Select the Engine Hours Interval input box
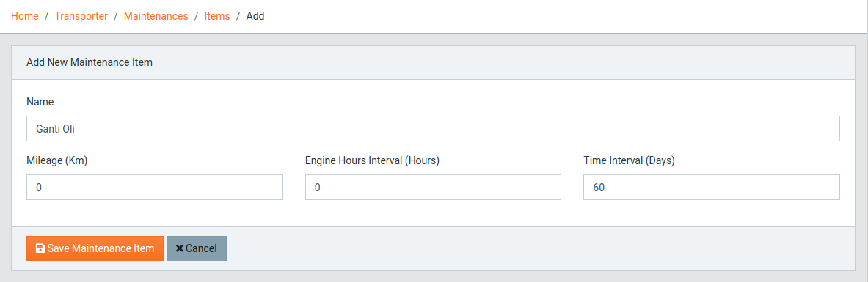 click(x=433, y=188)
